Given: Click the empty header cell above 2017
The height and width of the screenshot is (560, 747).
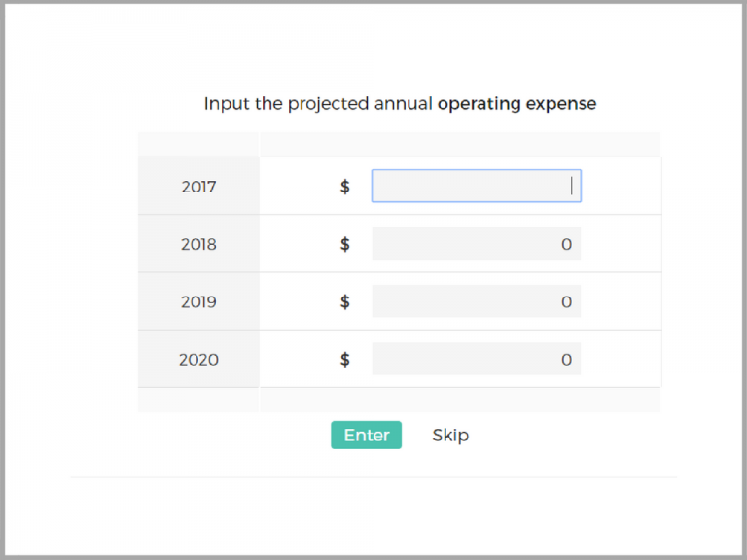Looking at the screenshot, I should tap(198, 144).
